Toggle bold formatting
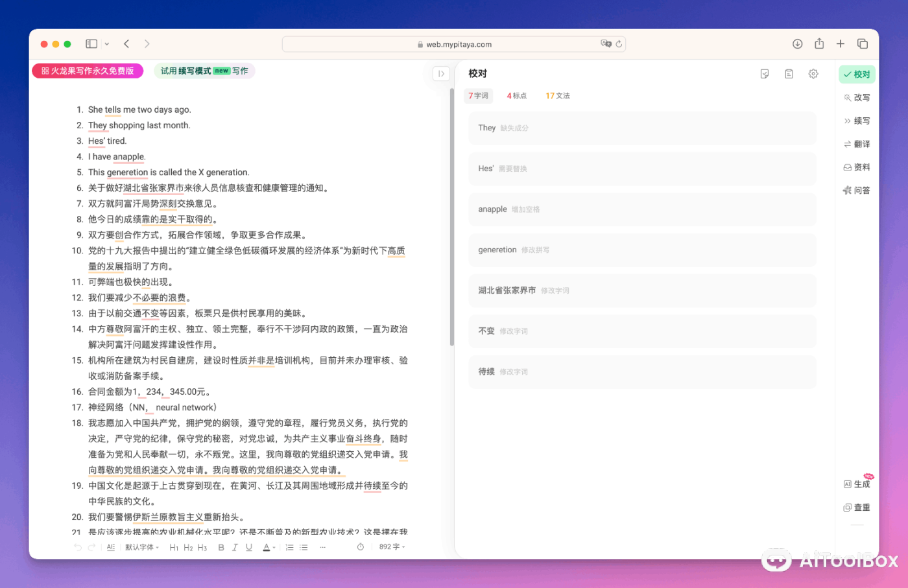Screen dimensions: 908x588 click(x=221, y=547)
